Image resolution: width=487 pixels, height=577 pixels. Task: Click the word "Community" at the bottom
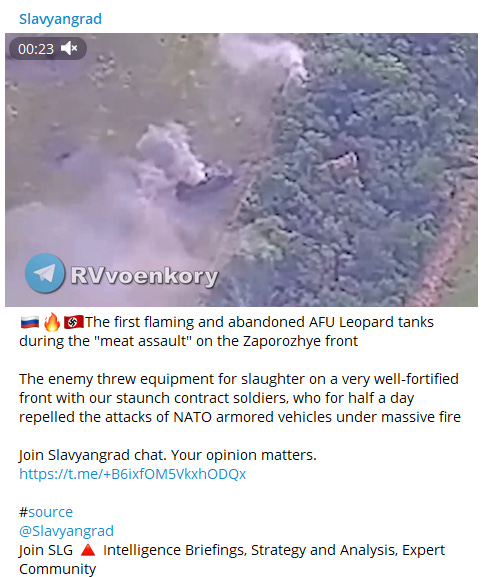tap(57, 569)
